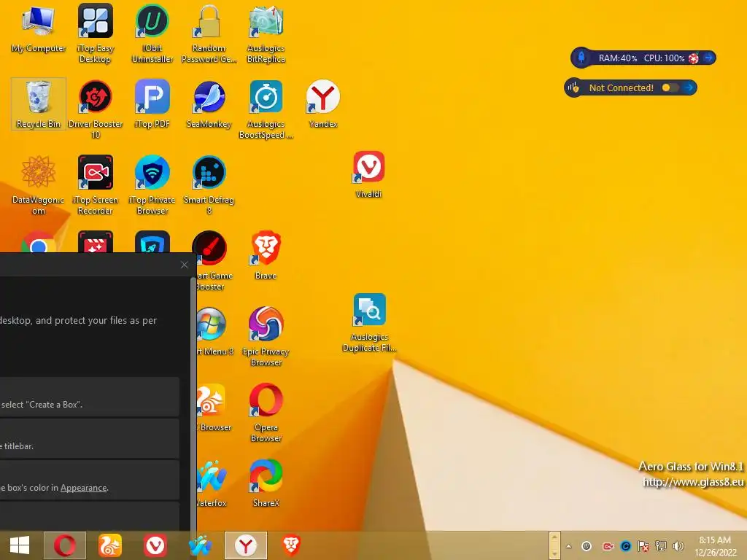Open Action Center flag tray icon
The image size is (747, 560).
[643, 546]
